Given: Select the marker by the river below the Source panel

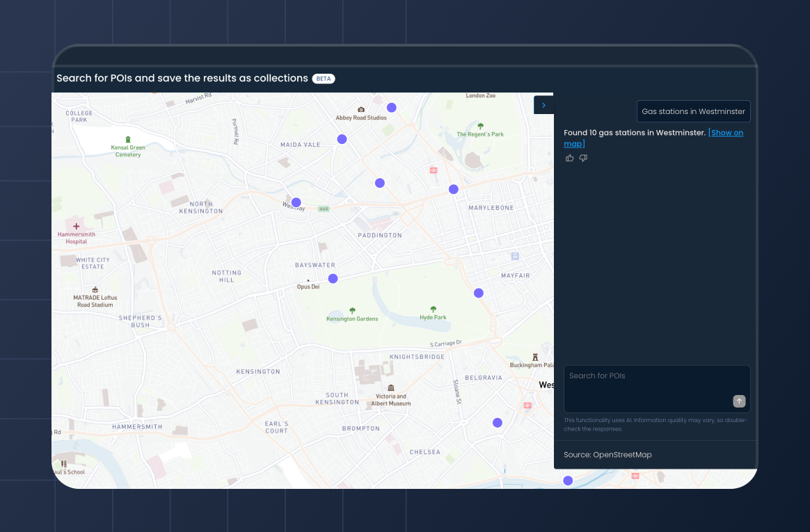Looking at the screenshot, I should [568, 481].
